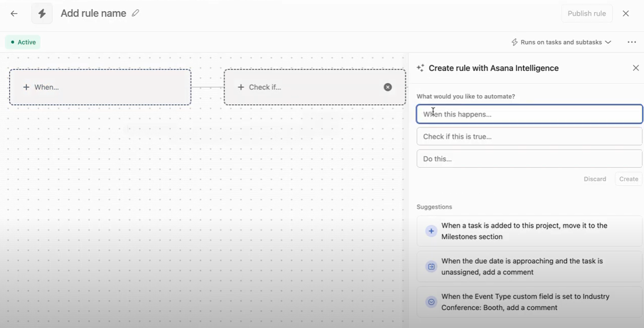Click the Create button
The width and height of the screenshot is (644, 328).
click(629, 179)
